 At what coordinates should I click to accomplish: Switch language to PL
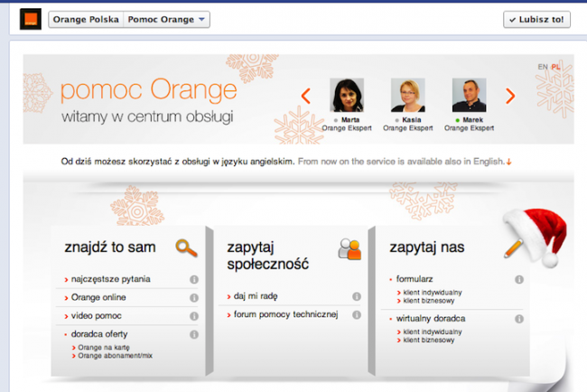tap(555, 67)
